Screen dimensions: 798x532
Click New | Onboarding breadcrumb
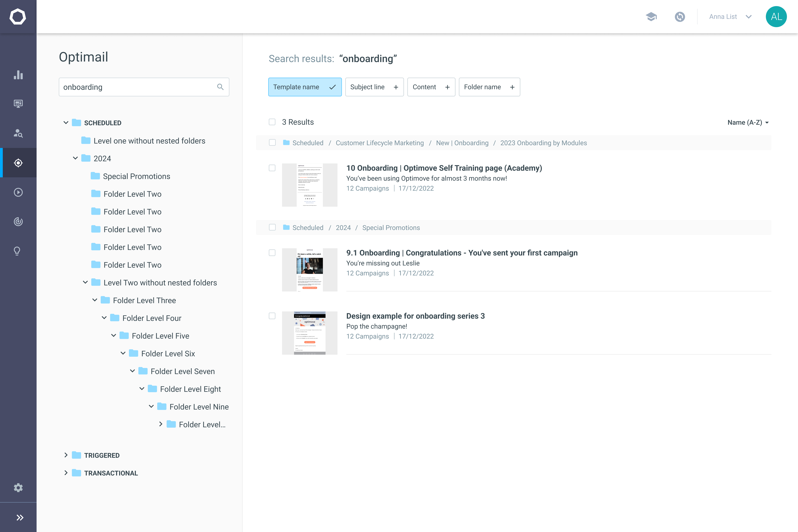(x=462, y=143)
